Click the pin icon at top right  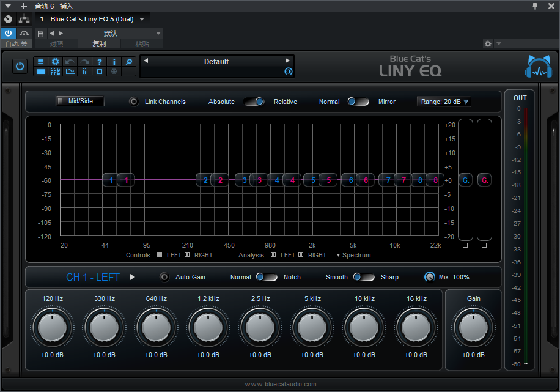click(535, 6)
